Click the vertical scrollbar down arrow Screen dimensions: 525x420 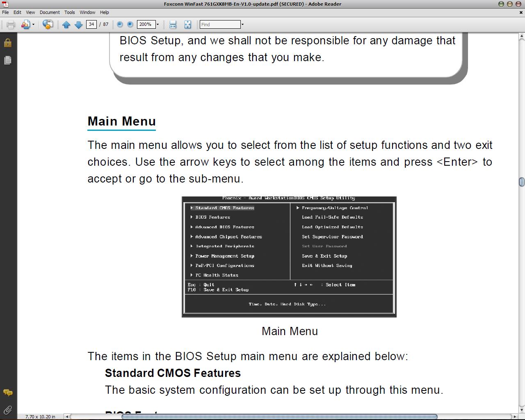[521, 409]
